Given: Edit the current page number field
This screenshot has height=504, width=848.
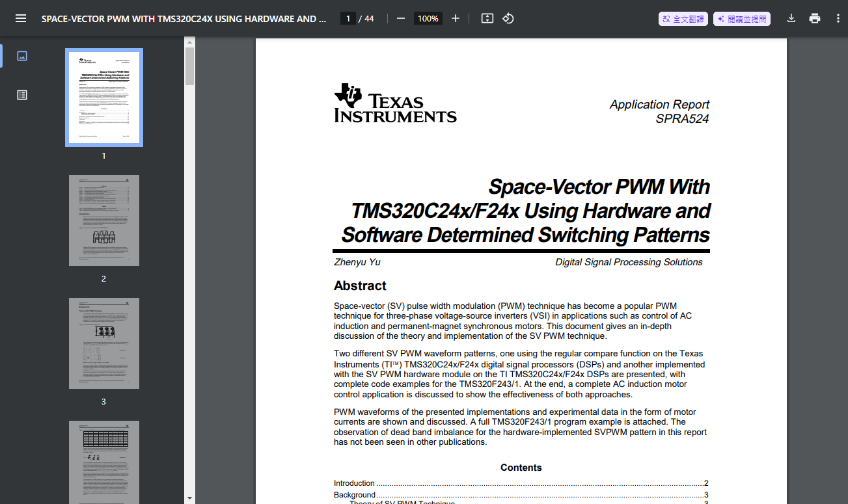Looking at the screenshot, I should pyautogui.click(x=348, y=18).
